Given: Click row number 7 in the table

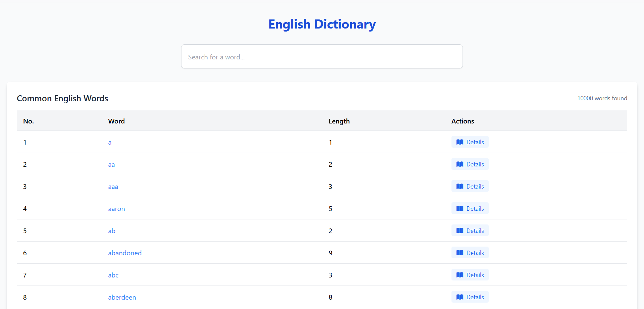Looking at the screenshot, I should pyautogui.click(x=25, y=275).
